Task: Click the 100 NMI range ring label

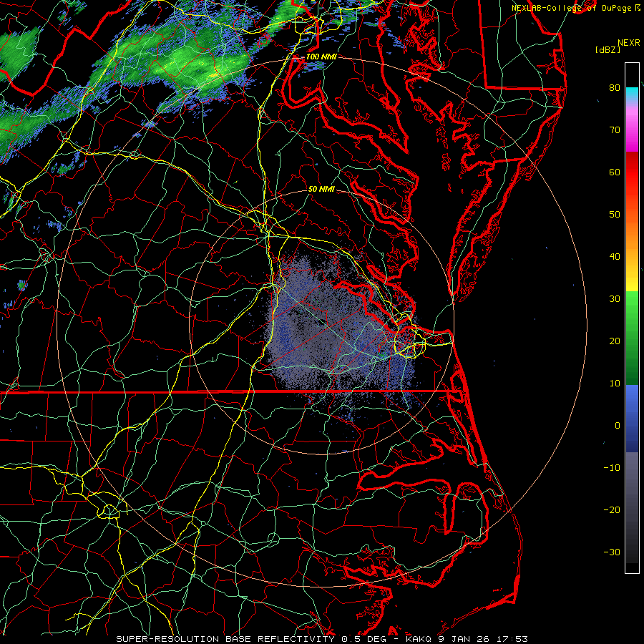Action: tap(321, 57)
